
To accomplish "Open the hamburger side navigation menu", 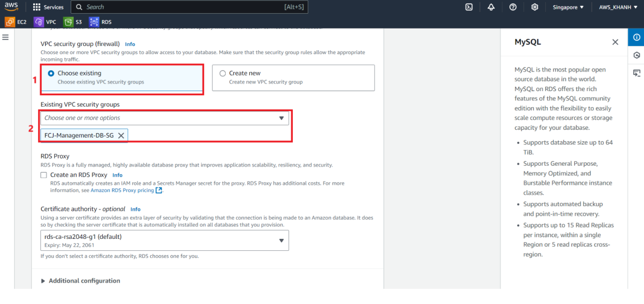I will [x=6, y=37].
